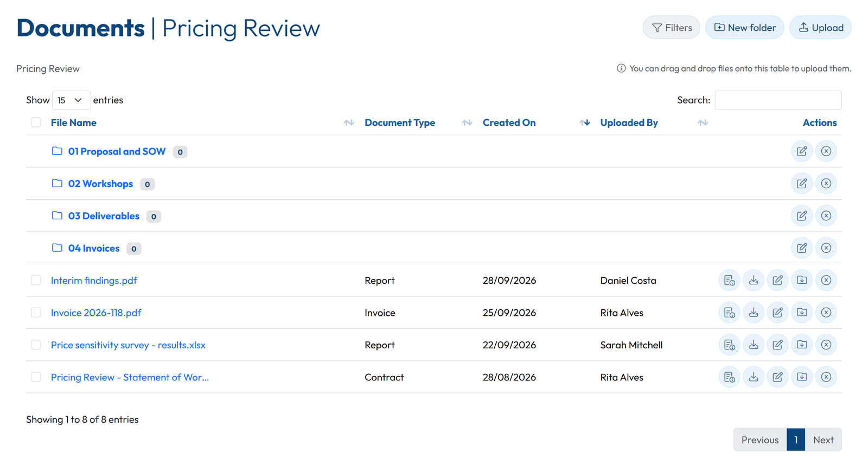868x465 pixels.
Task: View details icon for Interim findings.pdf
Action: tap(730, 281)
